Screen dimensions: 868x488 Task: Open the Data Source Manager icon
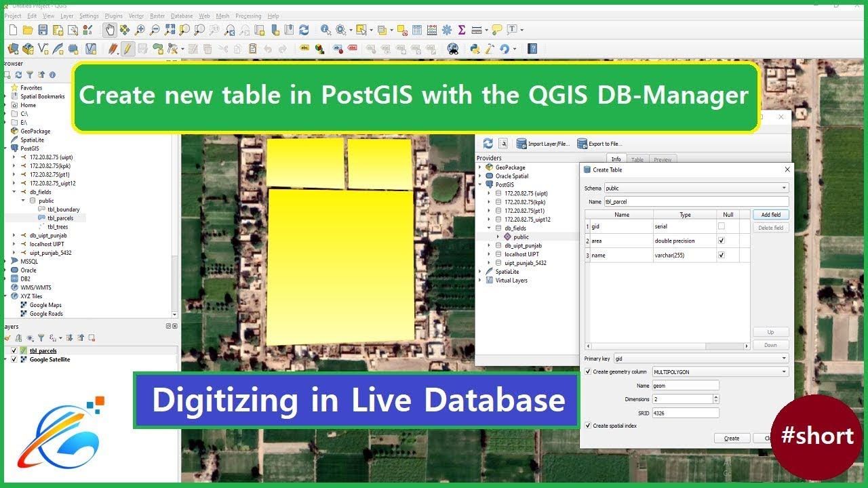pyautogui.click(x=13, y=49)
